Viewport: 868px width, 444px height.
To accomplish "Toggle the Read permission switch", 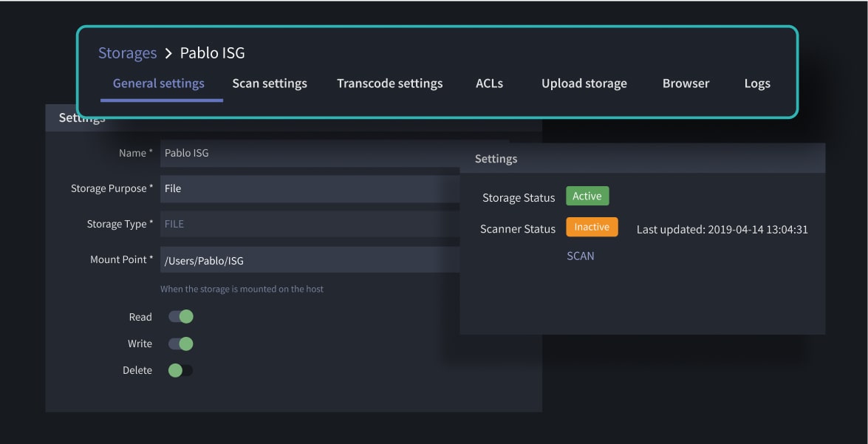I will [x=181, y=317].
